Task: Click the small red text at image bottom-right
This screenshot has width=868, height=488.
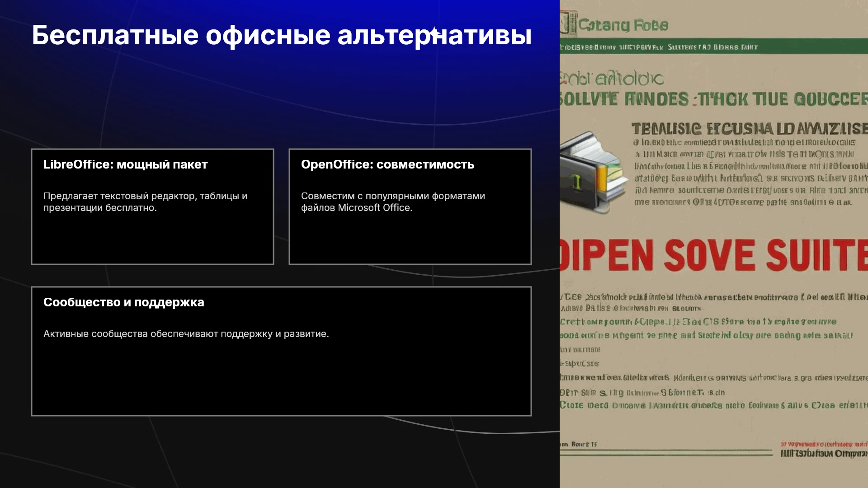Action: (x=824, y=444)
